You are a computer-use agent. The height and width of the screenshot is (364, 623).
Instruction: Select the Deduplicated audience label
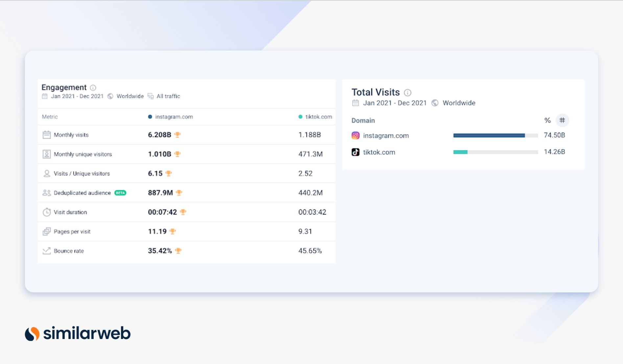[x=82, y=193]
